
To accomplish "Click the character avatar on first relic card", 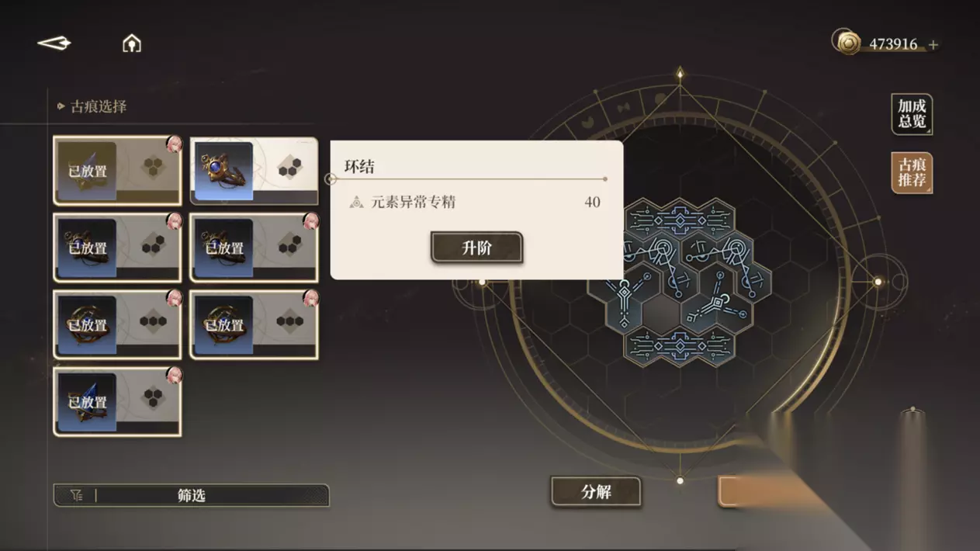I will (x=174, y=144).
